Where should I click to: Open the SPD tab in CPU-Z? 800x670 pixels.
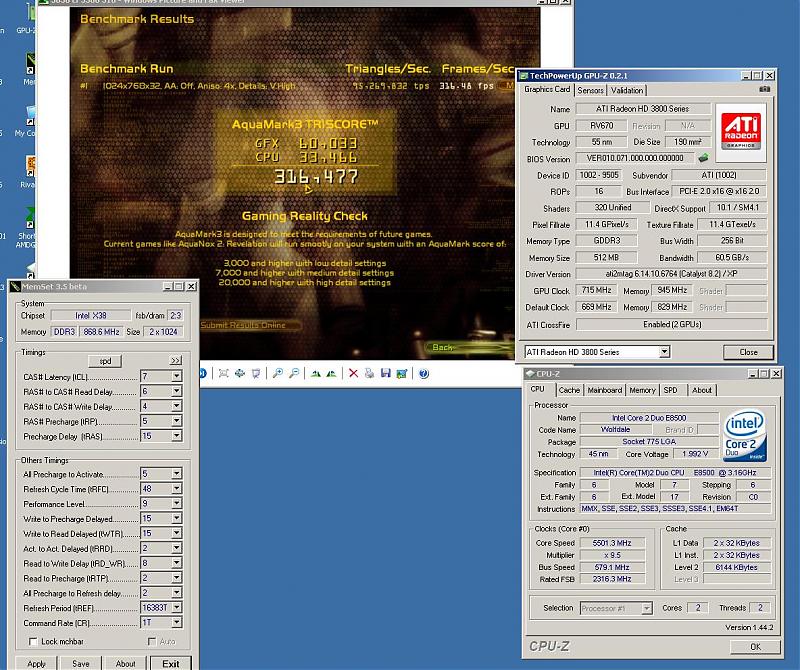(670, 390)
